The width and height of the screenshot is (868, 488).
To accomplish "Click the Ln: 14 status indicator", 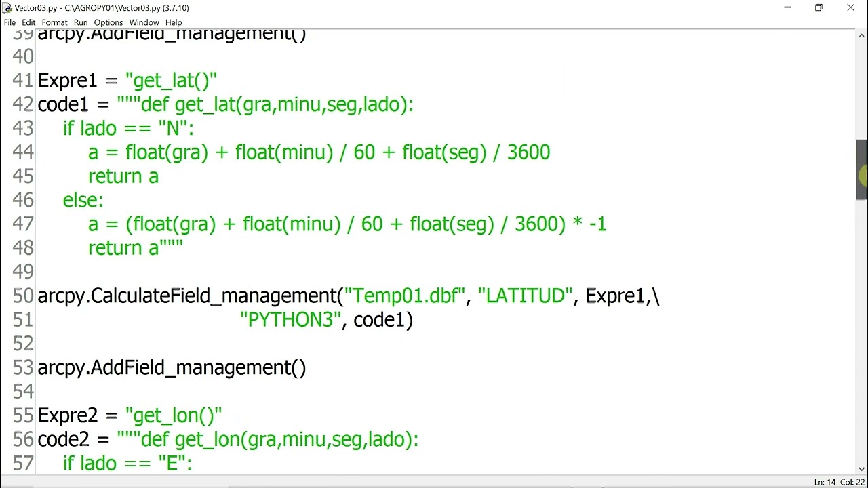I will (825, 482).
